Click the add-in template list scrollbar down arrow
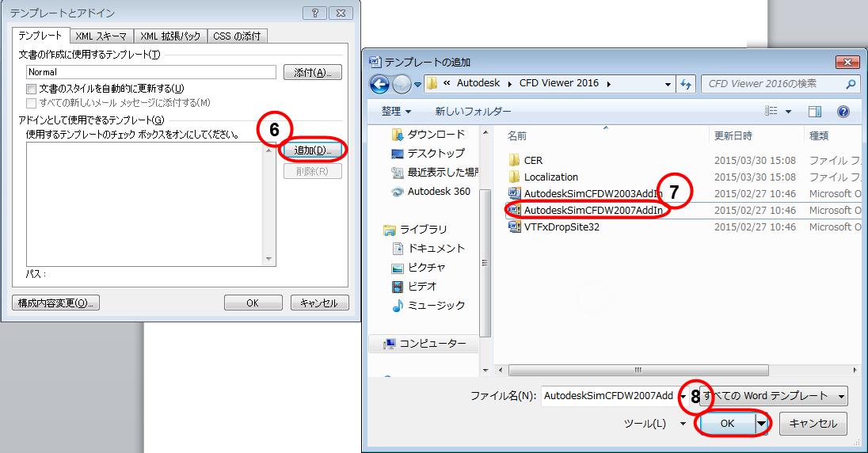Screen dimensions: 868x453 (x=269, y=259)
